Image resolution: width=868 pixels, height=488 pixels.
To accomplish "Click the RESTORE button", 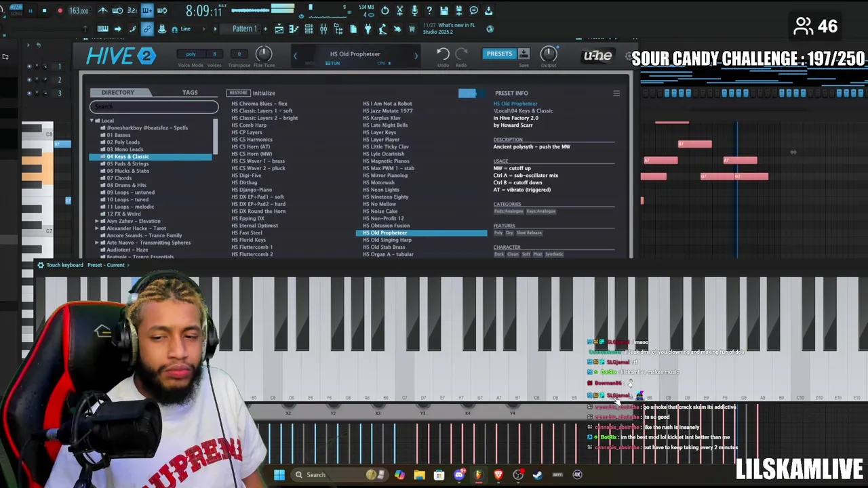I will point(238,93).
